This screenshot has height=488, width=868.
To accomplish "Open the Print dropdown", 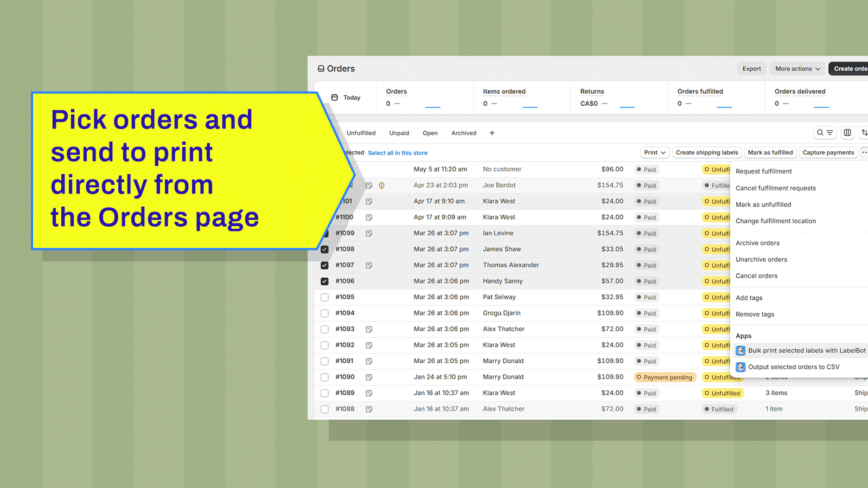I will 655,153.
